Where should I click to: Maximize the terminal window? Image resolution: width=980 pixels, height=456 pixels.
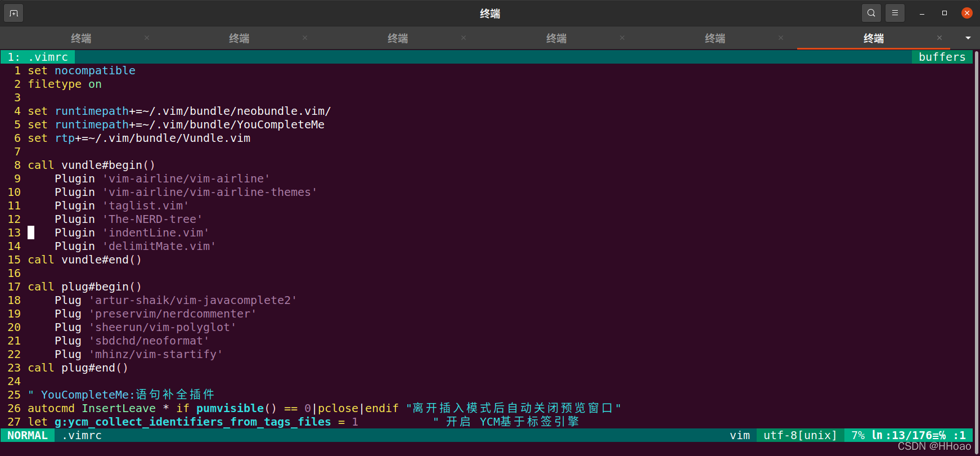pyautogui.click(x=945, y=13)
